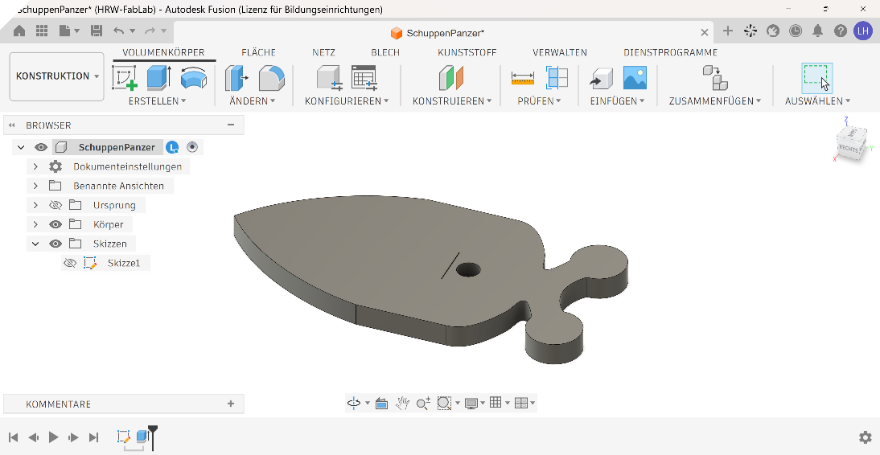Open the AUSWÄHLEN dropdown menu
880x455 pixels.
[818, 101]
